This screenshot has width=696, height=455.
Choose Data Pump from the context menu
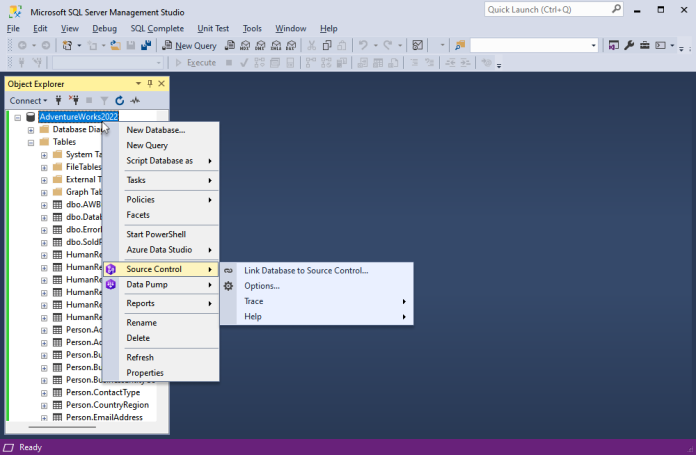(x=147, y=285)
